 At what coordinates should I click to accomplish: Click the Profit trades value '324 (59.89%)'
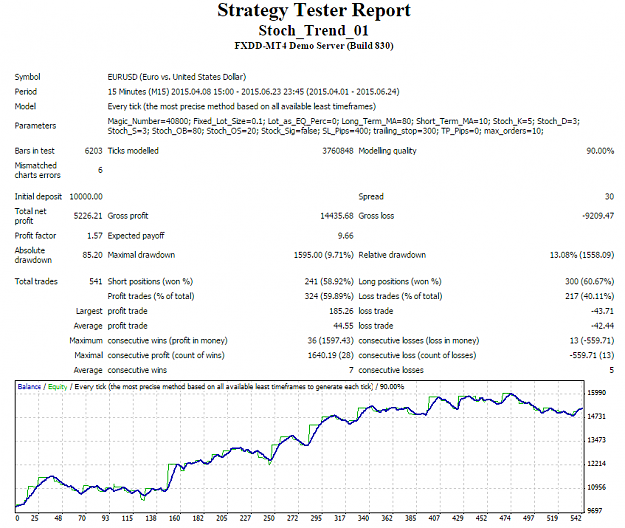[x=329, y=296]
